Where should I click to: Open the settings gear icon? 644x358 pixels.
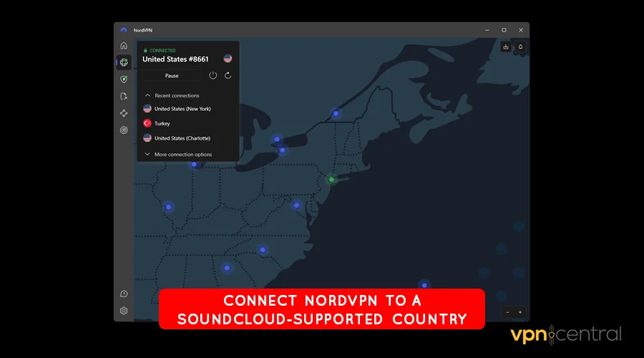(124, 311)
